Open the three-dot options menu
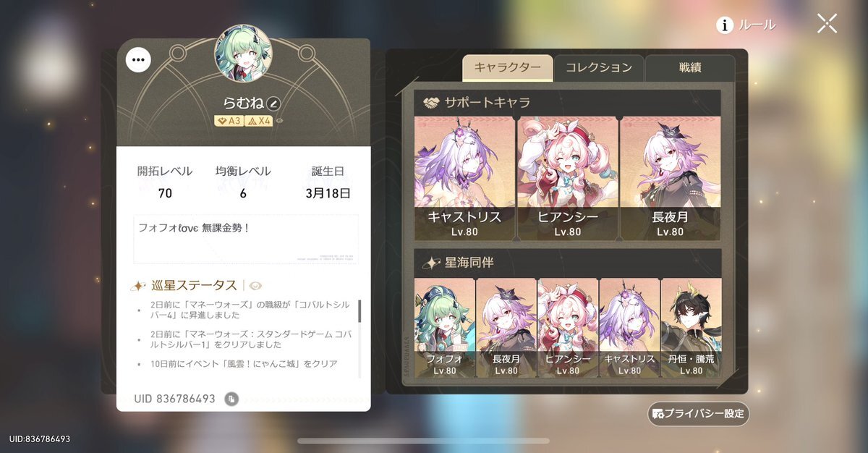 (138, 60)
